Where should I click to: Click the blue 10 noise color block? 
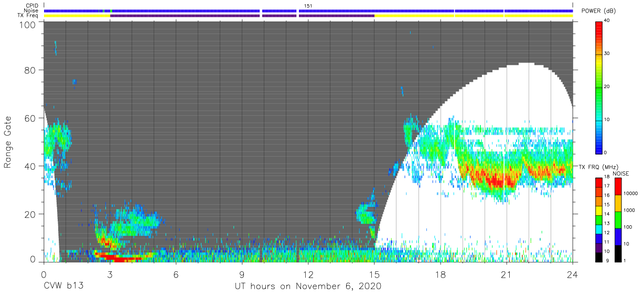(x=618, y=237)
